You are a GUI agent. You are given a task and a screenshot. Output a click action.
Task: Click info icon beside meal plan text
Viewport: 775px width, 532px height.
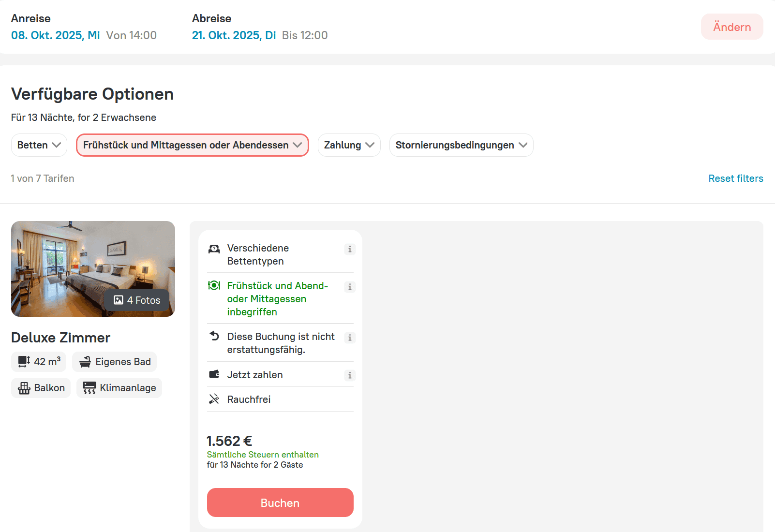coord(350,287)
